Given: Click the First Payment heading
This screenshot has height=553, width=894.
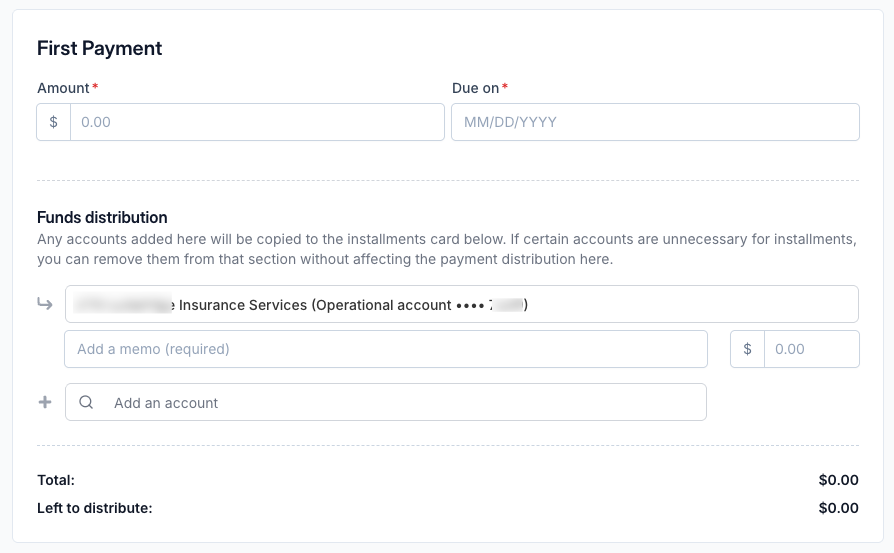Looking at the screenshot, I should click(100, 48).
